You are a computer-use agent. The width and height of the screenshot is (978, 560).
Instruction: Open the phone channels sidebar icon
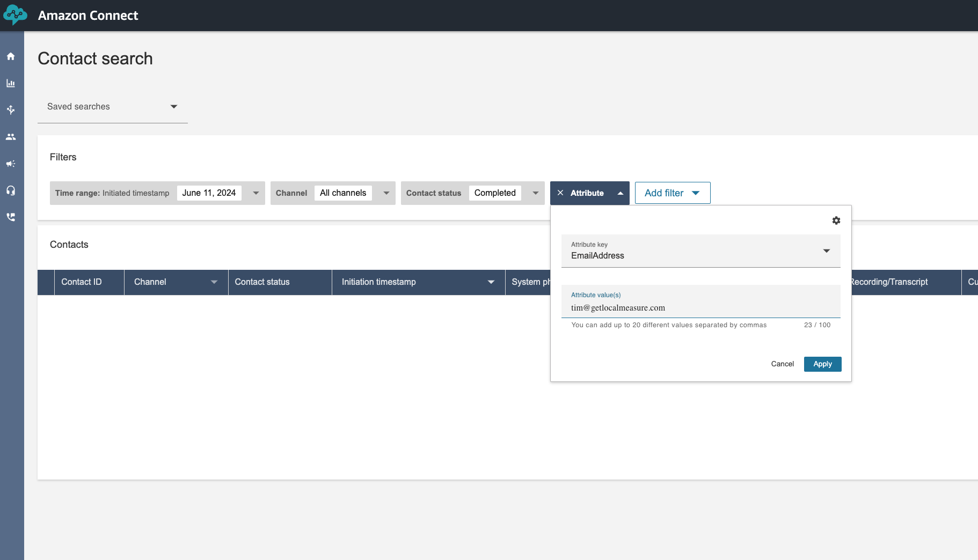(x=11, y=217)
